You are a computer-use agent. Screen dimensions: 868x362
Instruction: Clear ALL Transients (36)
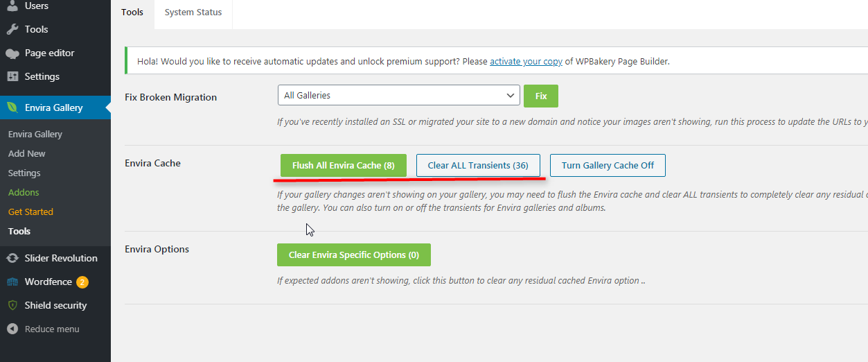pos(478,165)
